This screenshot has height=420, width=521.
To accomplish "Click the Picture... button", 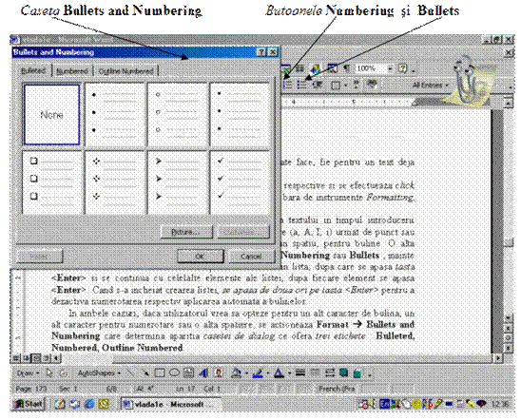I will tap(186, 232).
